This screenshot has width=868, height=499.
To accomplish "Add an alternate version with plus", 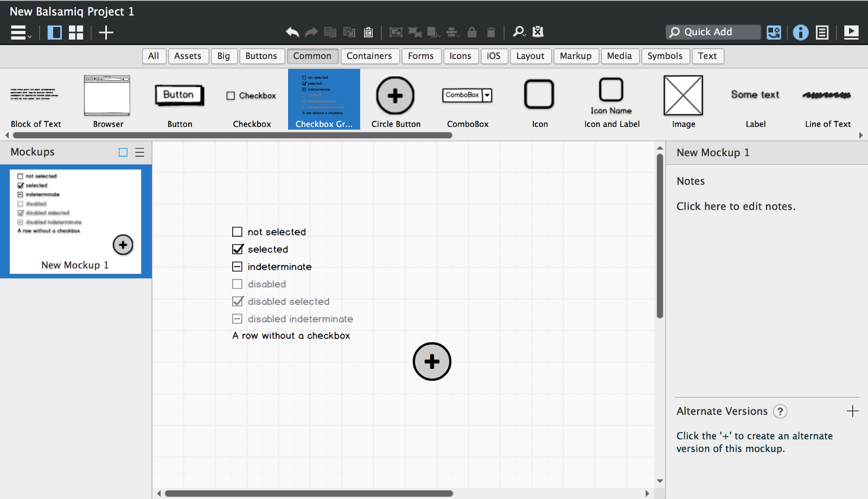I will [x=852, y=411].
